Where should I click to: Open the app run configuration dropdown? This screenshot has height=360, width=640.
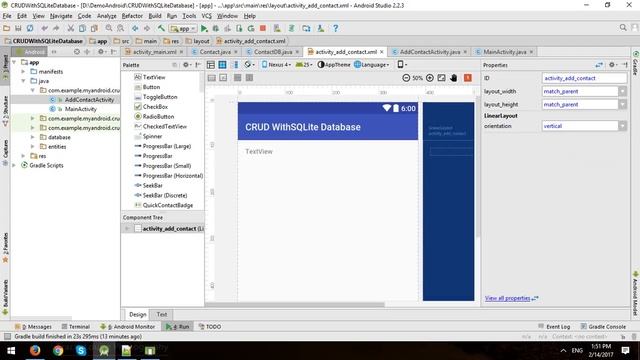183,29
